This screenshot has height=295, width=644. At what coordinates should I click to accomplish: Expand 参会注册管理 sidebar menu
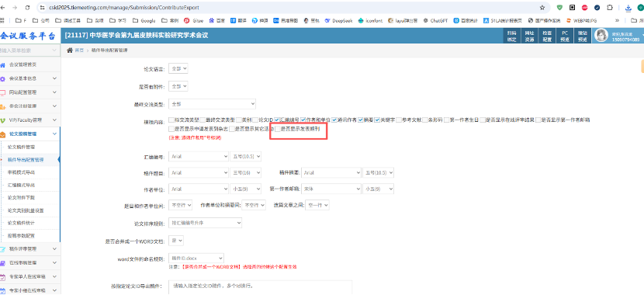29,106
